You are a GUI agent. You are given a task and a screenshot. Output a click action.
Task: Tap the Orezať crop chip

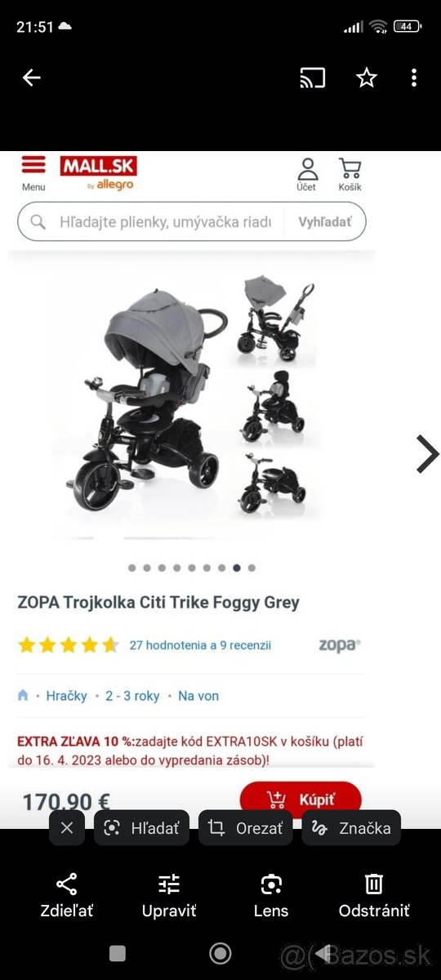point(245,828)
